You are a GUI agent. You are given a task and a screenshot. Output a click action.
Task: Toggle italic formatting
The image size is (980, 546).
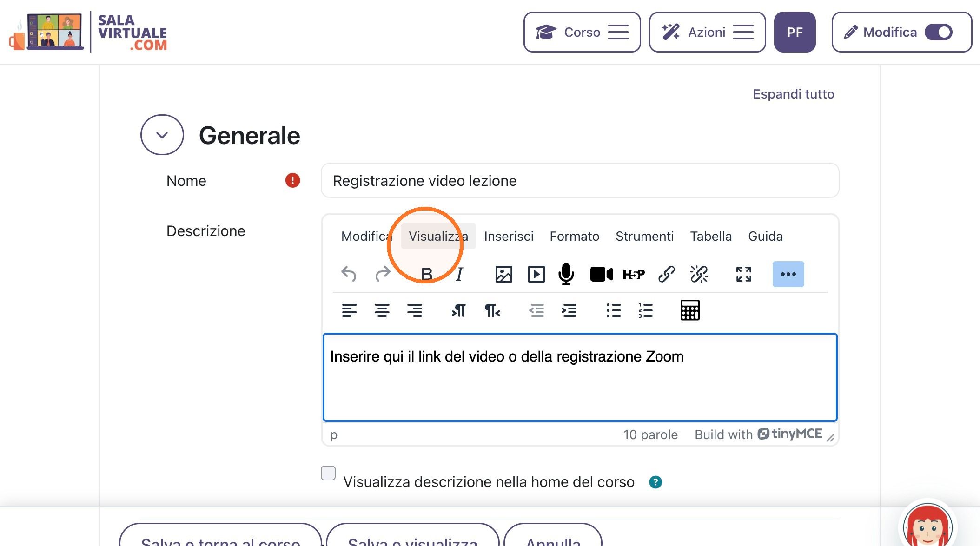pos(459,274)
